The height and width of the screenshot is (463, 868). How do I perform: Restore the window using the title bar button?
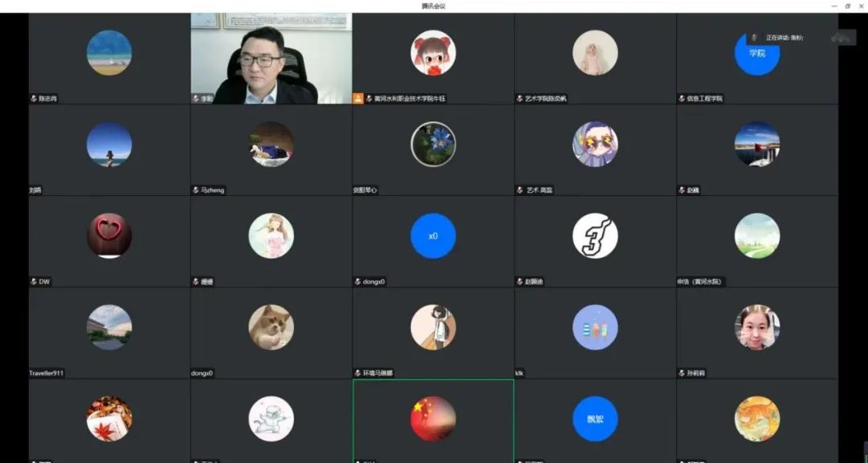point(847,6)
